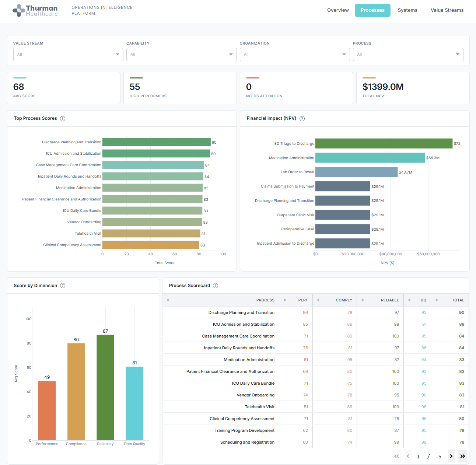This screenshot has width=476, height=465.
Task: Open the help icon beside Financial Impact (NPV)
Action: tap(302, 118)
